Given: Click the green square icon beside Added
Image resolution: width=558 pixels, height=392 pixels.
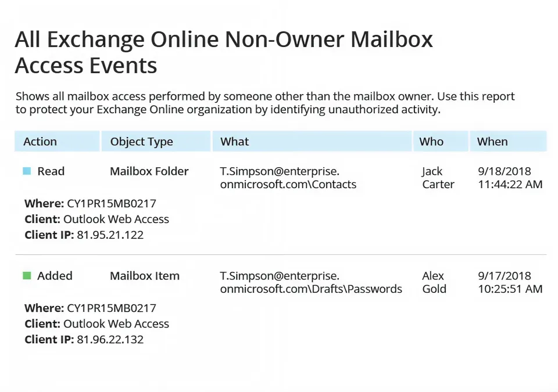Looking at the screenshot, I should click(26, 275).
